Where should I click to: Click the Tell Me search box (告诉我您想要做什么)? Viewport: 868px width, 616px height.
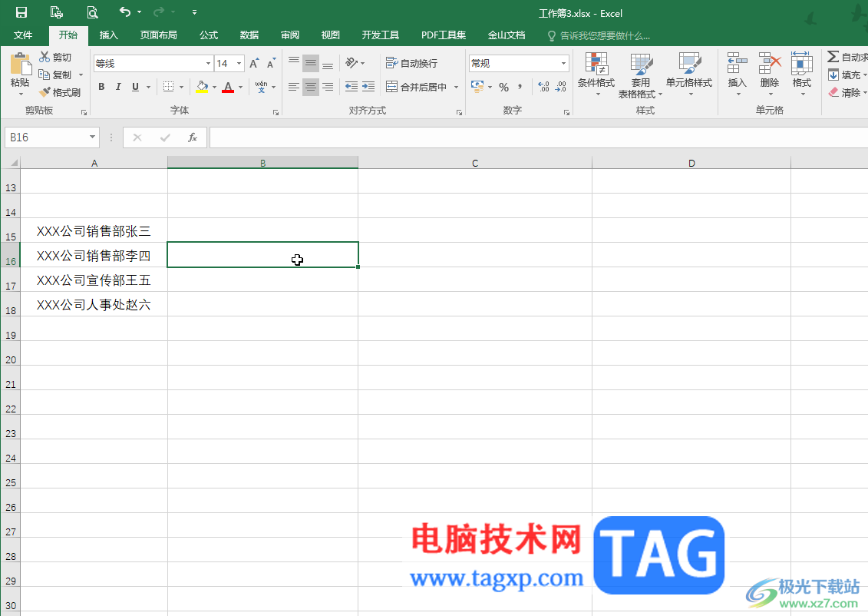pos(599,36)
